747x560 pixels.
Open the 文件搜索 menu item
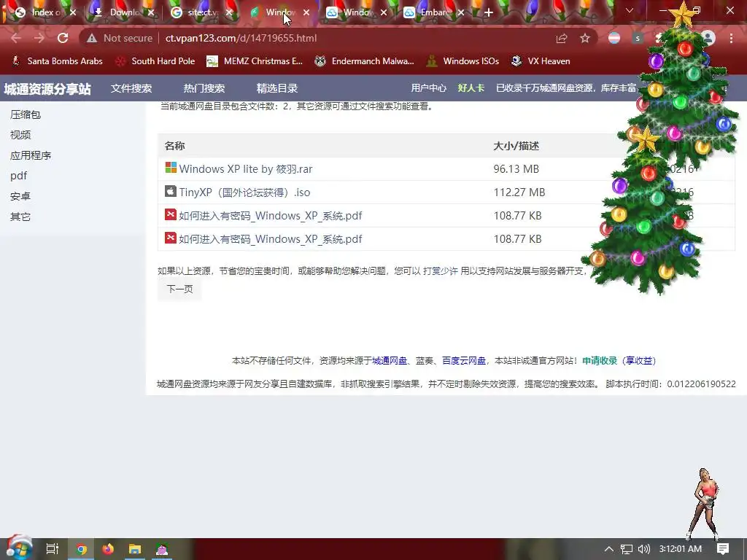131,88
